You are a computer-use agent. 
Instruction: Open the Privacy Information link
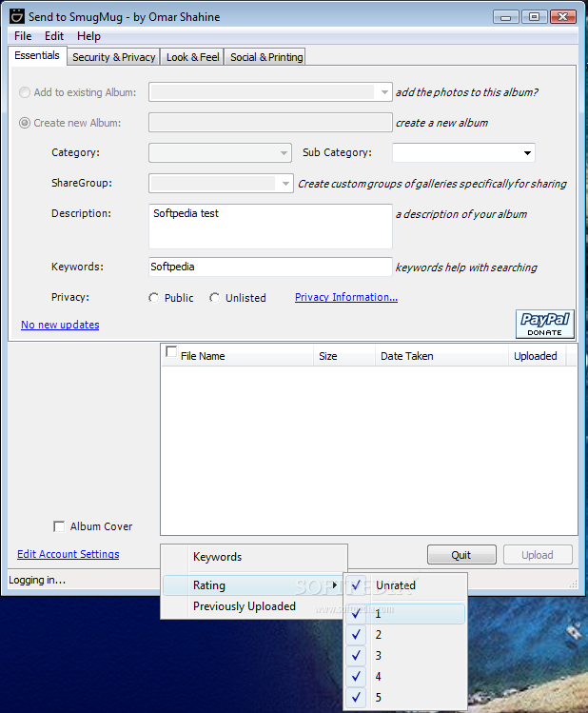[x=346, y=297]
